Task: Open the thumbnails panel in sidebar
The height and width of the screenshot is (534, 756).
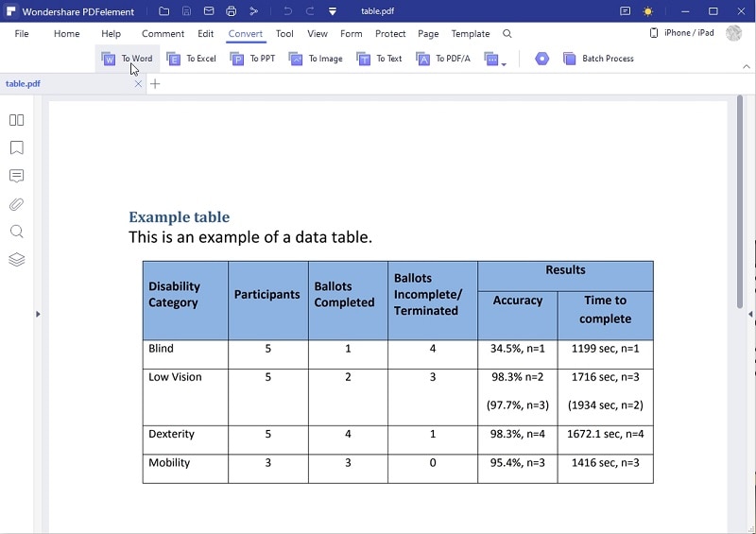Action: (16, 120)
